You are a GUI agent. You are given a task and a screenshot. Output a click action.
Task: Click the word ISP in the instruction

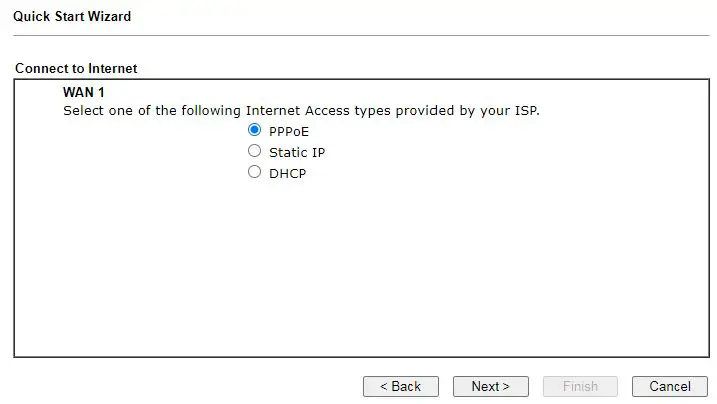point(524,110)
